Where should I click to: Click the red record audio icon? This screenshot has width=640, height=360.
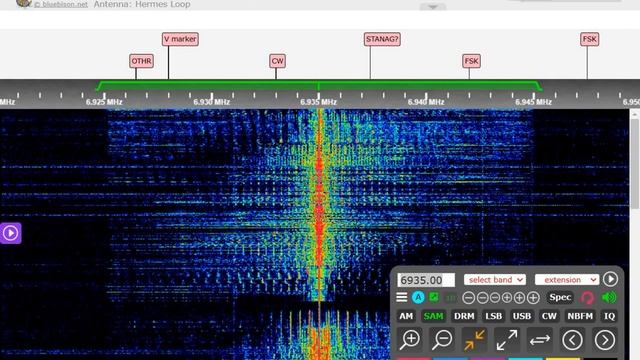(587, 298)
